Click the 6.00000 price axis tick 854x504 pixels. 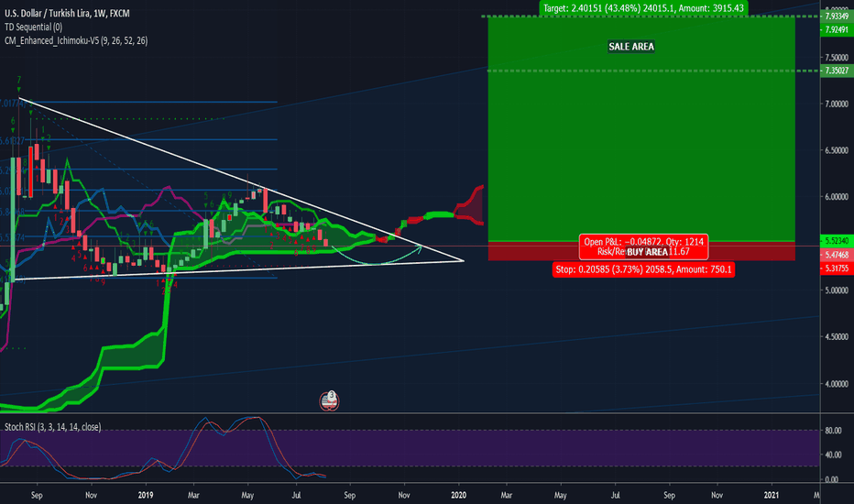coord(837,197)
